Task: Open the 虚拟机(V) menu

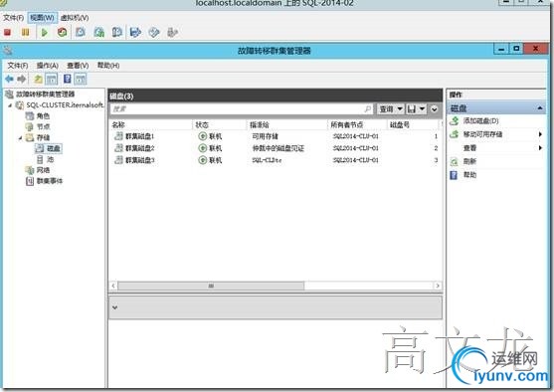Action: pos(75,18)
